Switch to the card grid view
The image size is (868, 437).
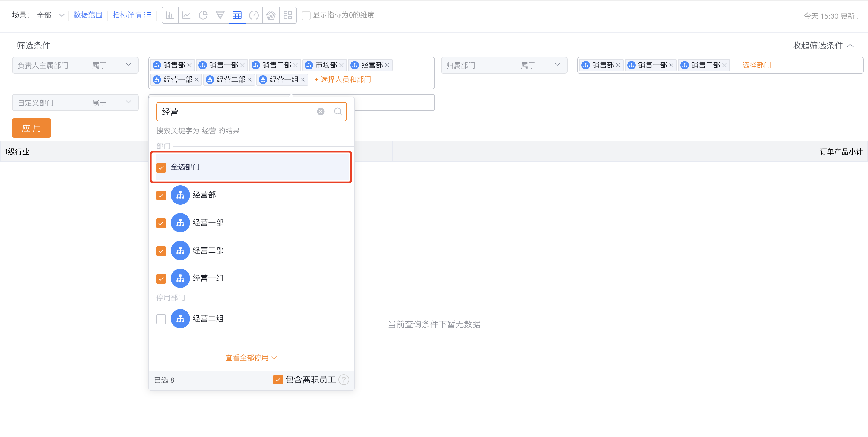[x=288, y=15]
